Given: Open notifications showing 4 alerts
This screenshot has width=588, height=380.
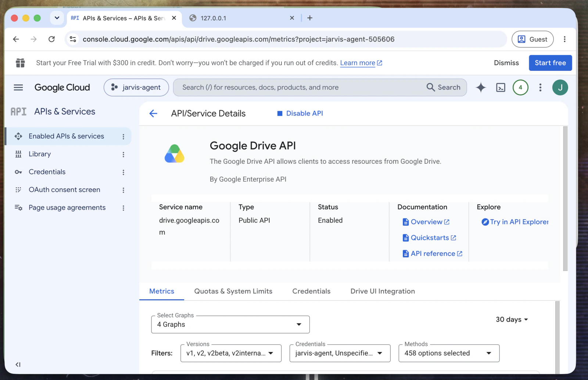Looking at the screenshot, I should point(520,87).
